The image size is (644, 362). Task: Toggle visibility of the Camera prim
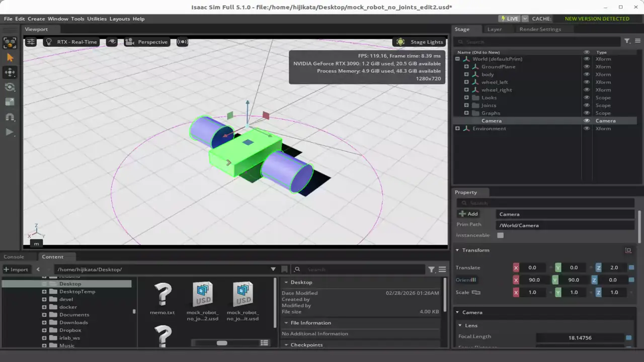(586, 121)
